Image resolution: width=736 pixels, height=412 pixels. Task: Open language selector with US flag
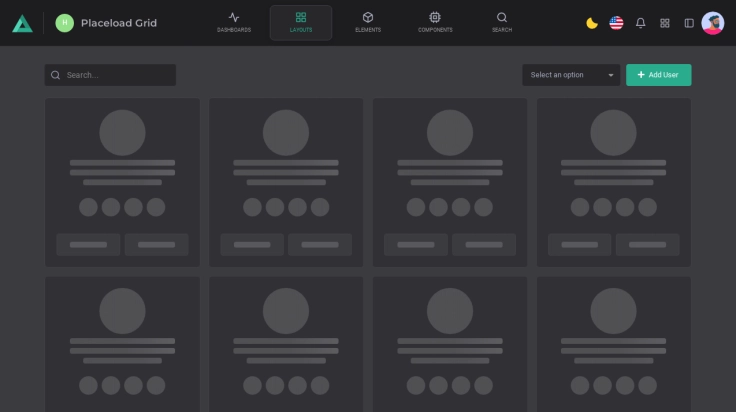coord(616,23)
